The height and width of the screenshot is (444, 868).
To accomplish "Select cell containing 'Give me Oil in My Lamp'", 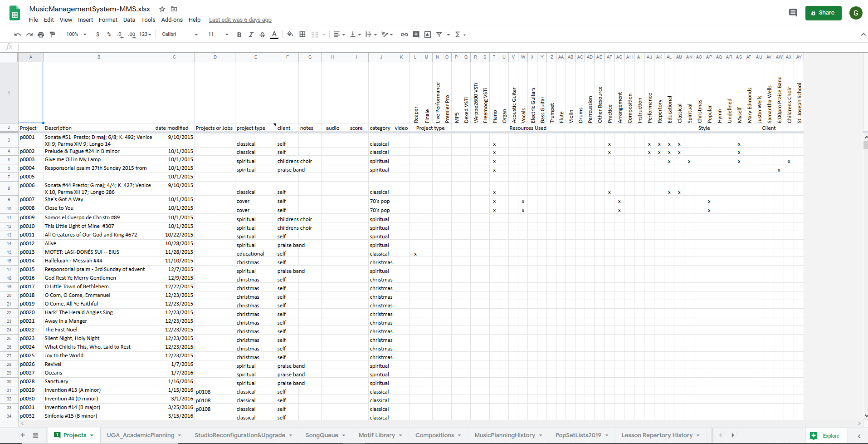I will click(x=98, y=160).
